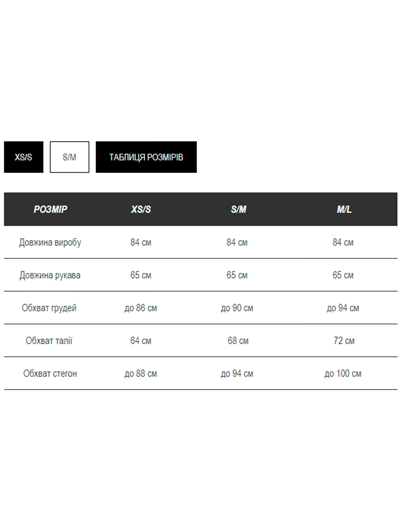Image resolution: width=399 pixels, height=532 pixels.
Task: Click the Обхват талії row label
Action: (x=49, y=340)
